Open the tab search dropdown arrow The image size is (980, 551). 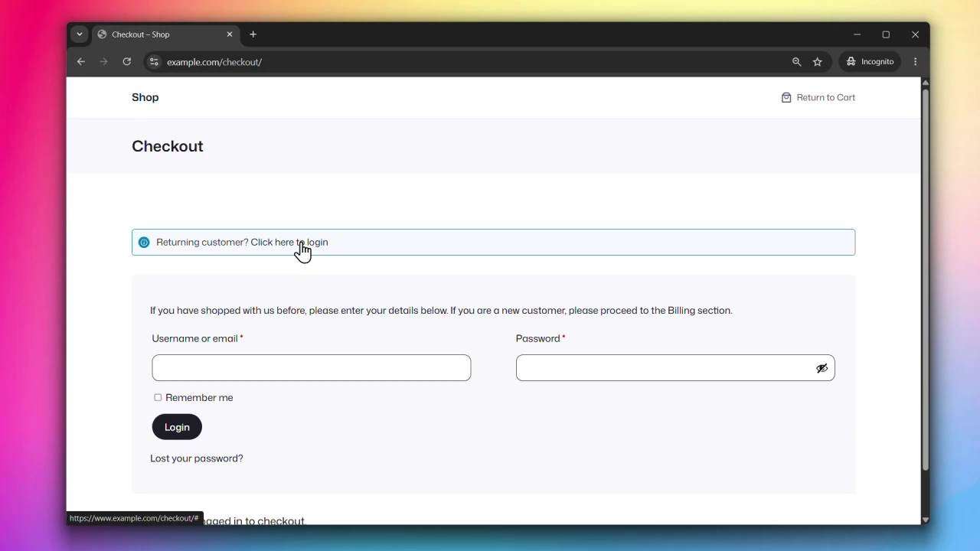(x=80, y=34)
